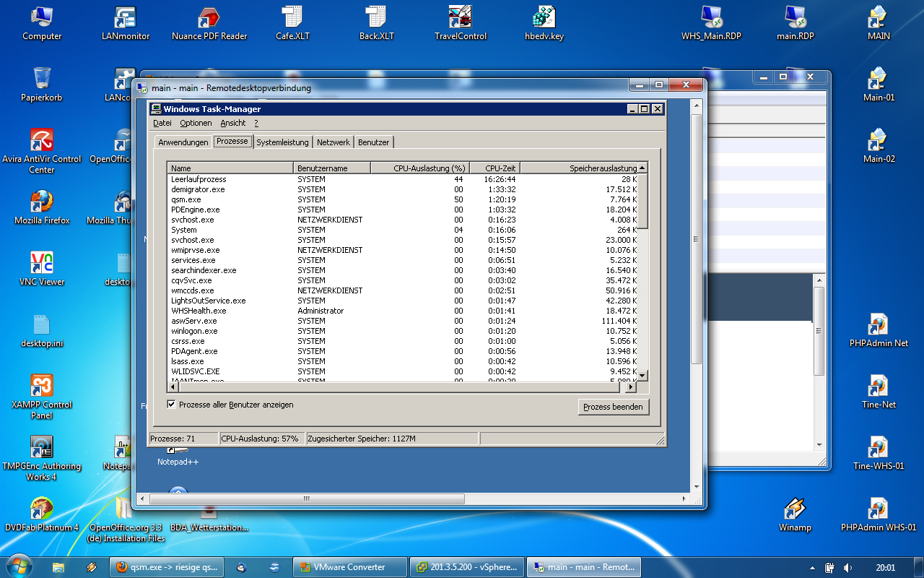Open the LANmonitor desktop icon
The width and height of the screenshot is (924, 578).
click(x=126, y=23)
